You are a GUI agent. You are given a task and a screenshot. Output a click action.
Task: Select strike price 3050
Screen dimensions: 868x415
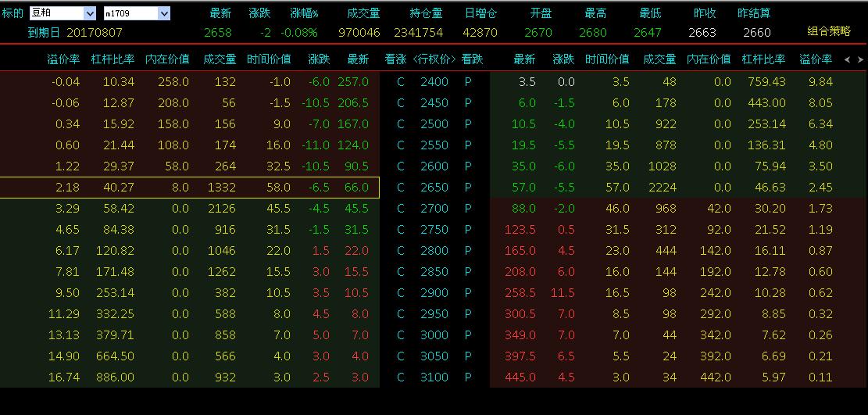tap(434, 356)
